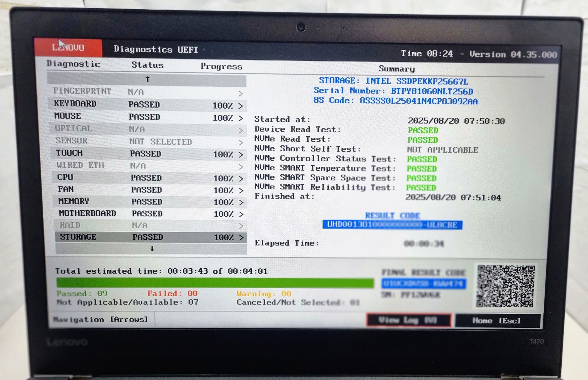588x380 pixels.
Task: Click the Progress column header
Action: (x=221, y=66)
